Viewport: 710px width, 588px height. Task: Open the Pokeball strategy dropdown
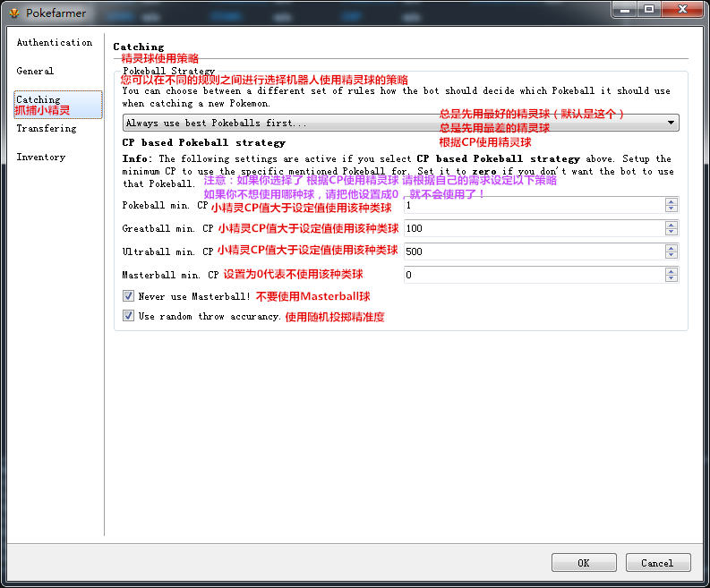click(x=401, y=123)
